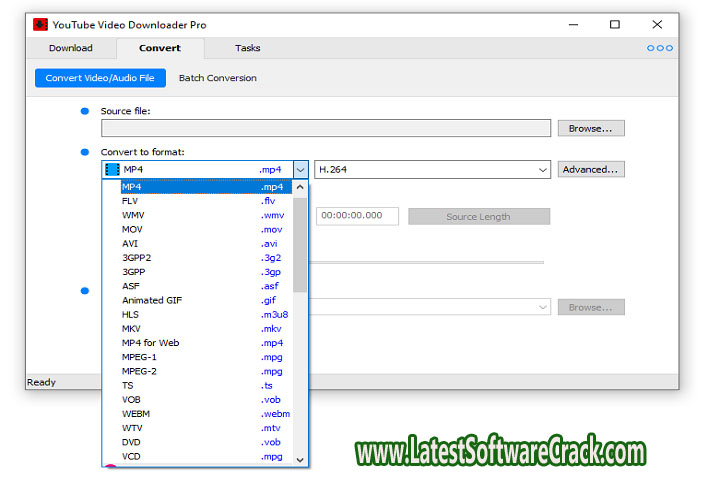Click the blue bullet beside Convert to format
The image size is (720, 480).
[85, 152]
